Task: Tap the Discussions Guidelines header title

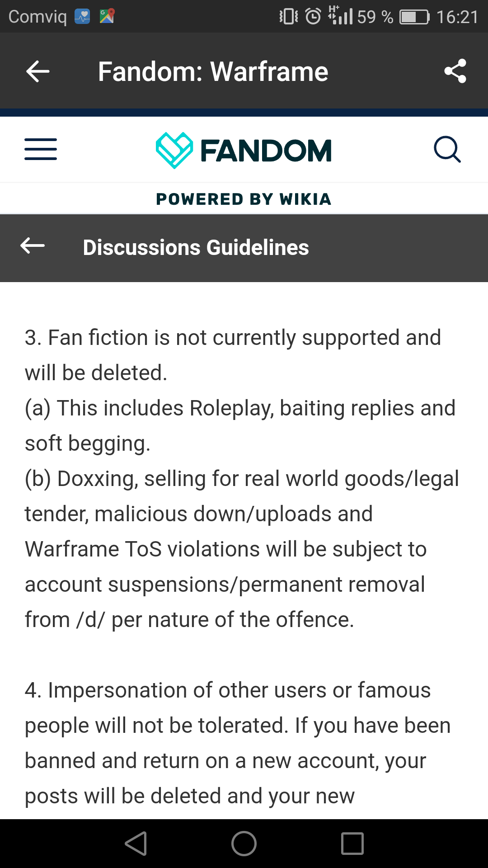Action: tap(196, 247)
